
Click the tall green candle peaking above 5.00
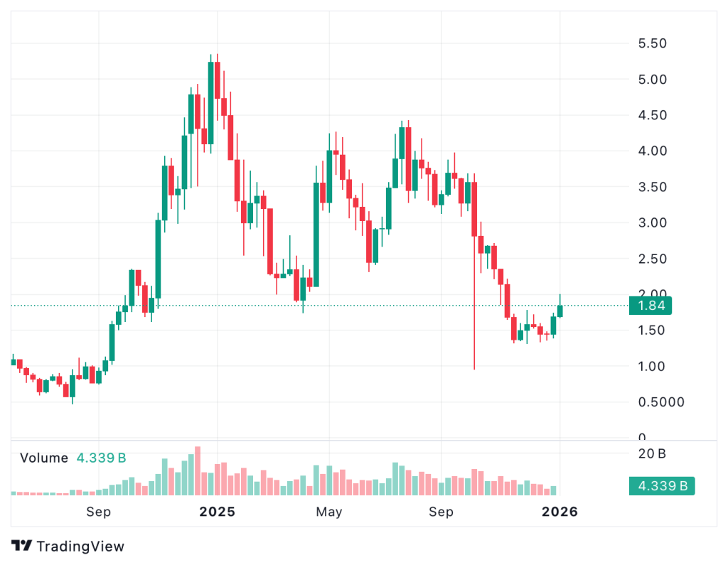(x=211, y=103)
